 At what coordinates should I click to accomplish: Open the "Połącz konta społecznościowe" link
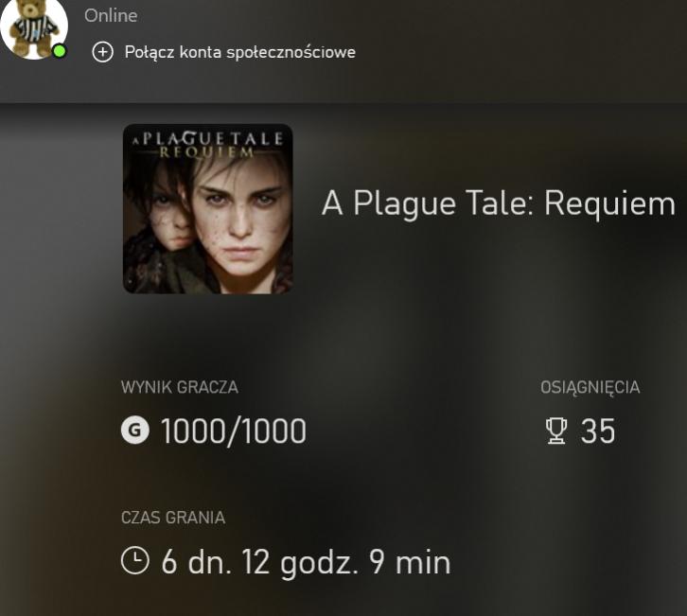(x=239, y=52)
